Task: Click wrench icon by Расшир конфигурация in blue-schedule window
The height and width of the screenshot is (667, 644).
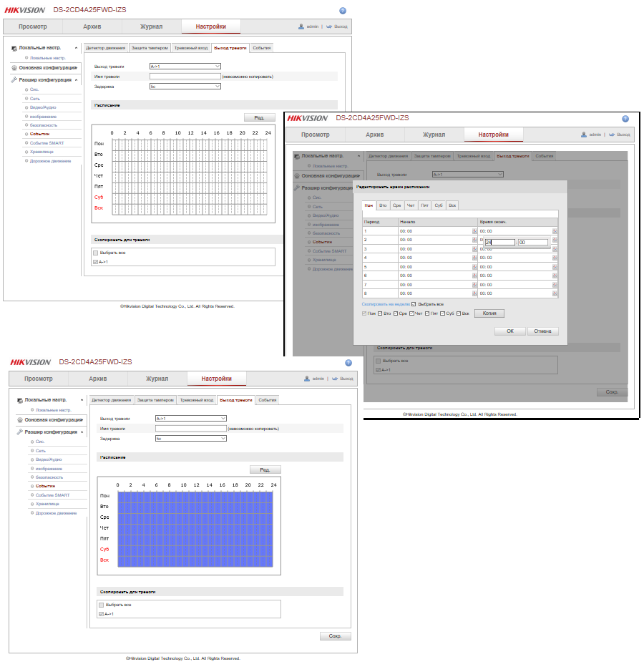Action: (x=19, y=432)
